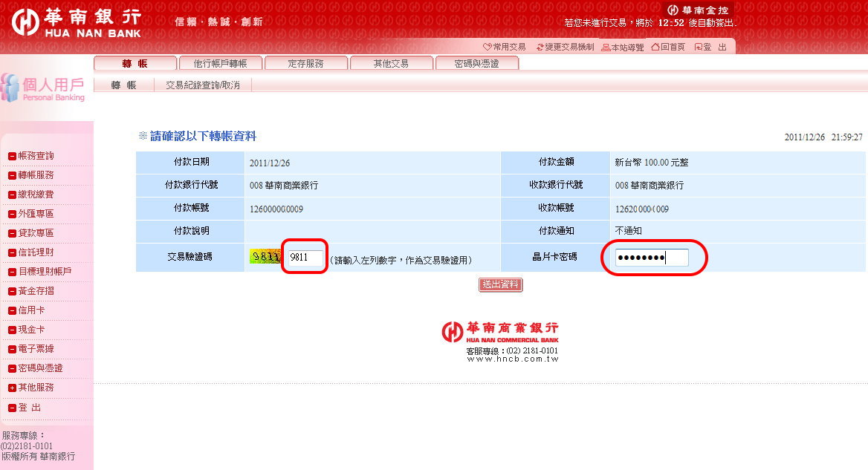Click the 華南商業銀行 footer logo
The height and width of the screenshot is (470, 868).
500,333
